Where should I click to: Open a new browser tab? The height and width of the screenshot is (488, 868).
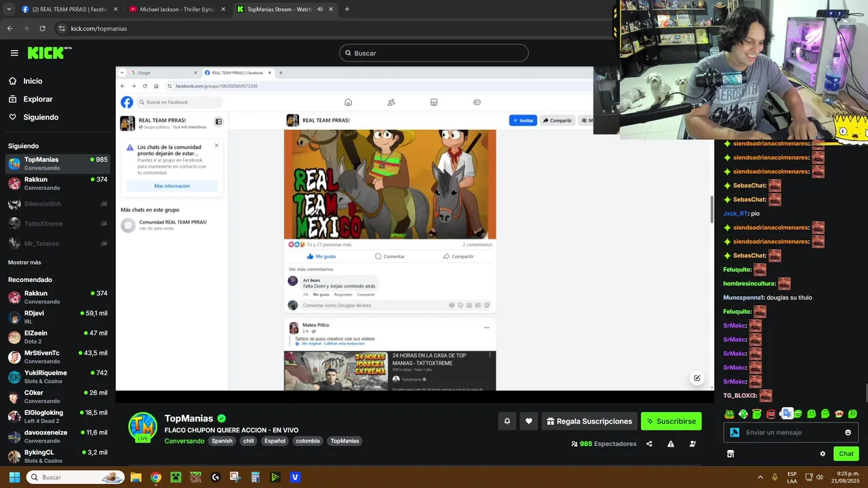point(347,9)
